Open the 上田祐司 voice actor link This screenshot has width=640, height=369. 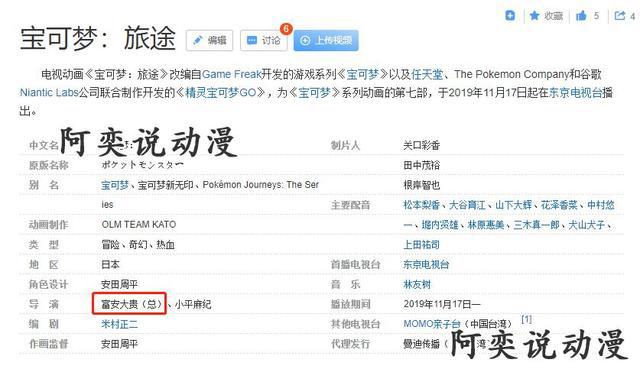[421, 245]
